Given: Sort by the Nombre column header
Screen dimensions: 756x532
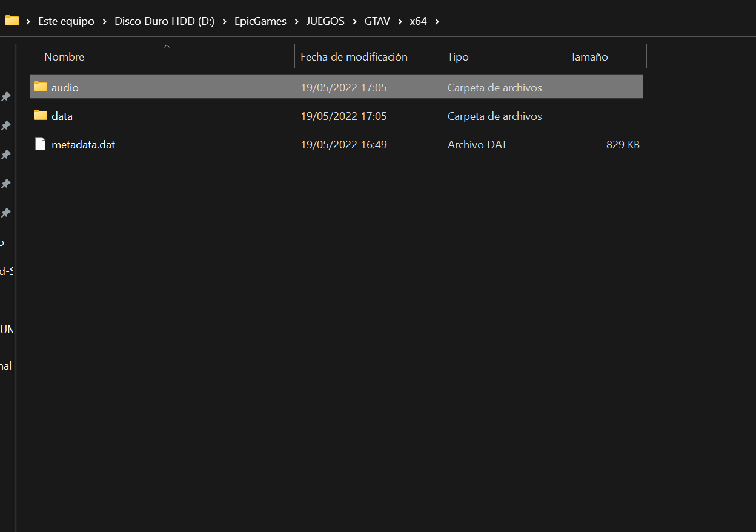Looking at the screenshot, I should click(64, 57).
